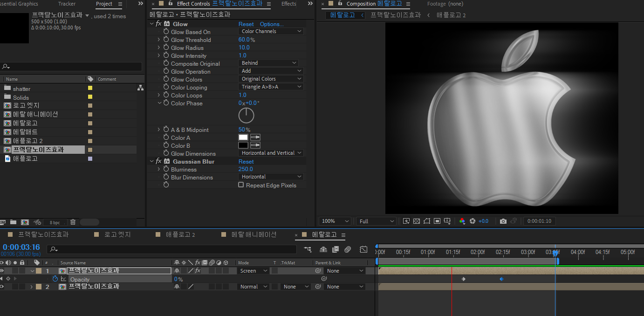This screenshot has width=644, height=316.
Task: Click the Color Phase angle dial
Action: [x=247, y=116]
